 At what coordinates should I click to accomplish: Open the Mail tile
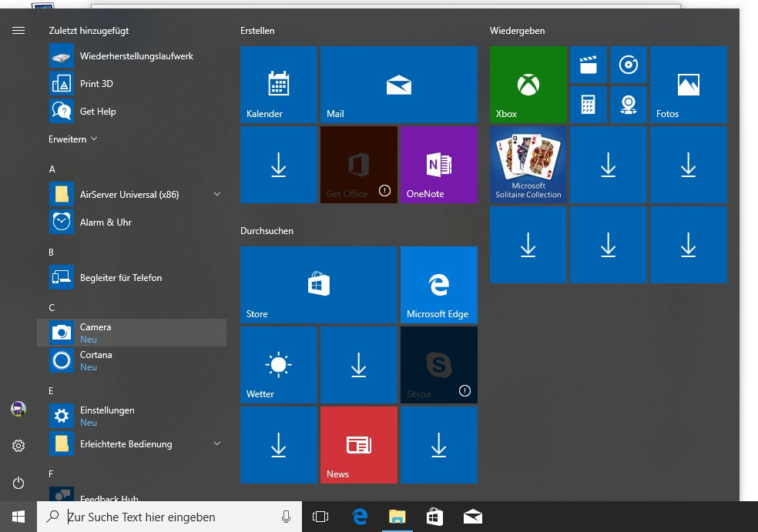coord(398,85)
